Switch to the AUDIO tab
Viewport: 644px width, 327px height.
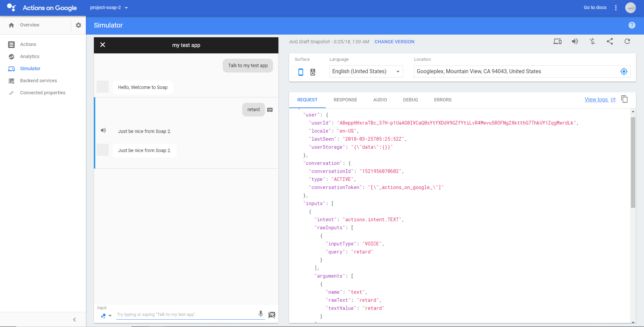pyautogui.click(x=380, y=100)
